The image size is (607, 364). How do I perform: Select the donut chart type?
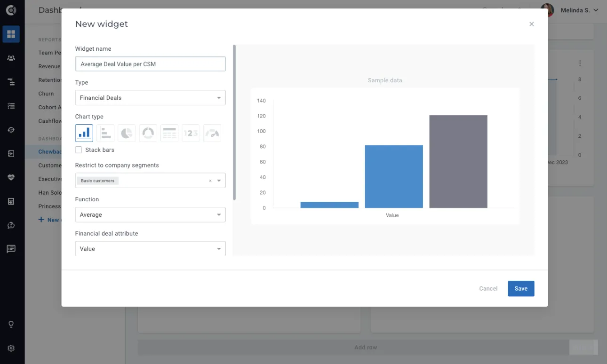pyautogui.click(x=148, y=133)
